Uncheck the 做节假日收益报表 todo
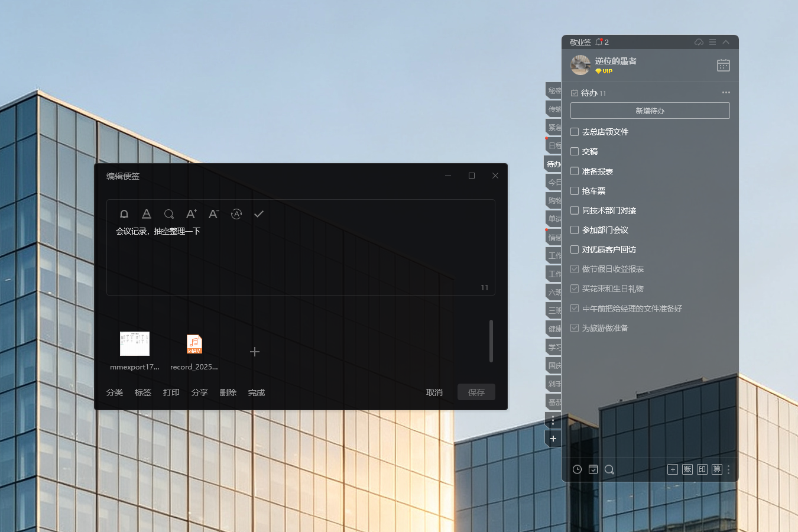 (575, 269)
